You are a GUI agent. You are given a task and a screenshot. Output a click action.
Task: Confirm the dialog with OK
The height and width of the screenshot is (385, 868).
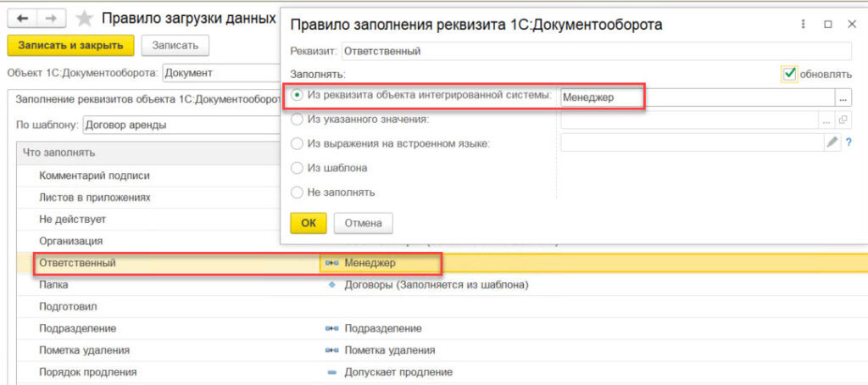pyautogui.click(x=309, y=223)
